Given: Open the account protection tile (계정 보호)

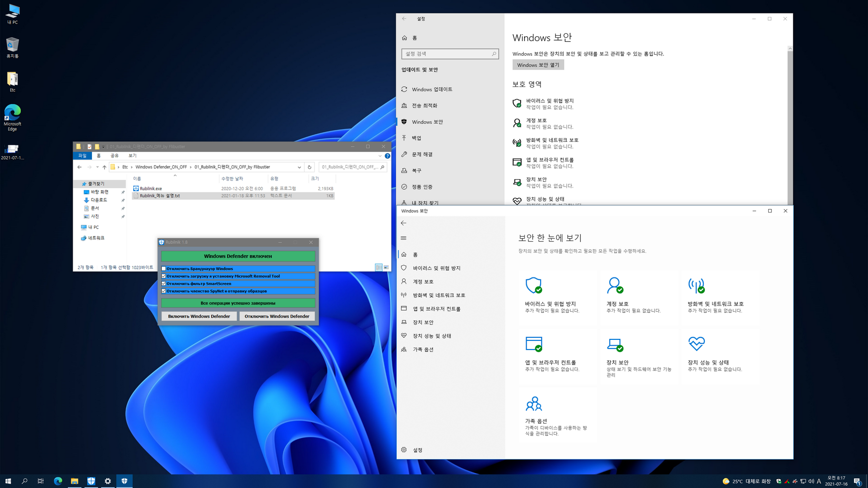Looking at the screenshot, I should 639,297.
